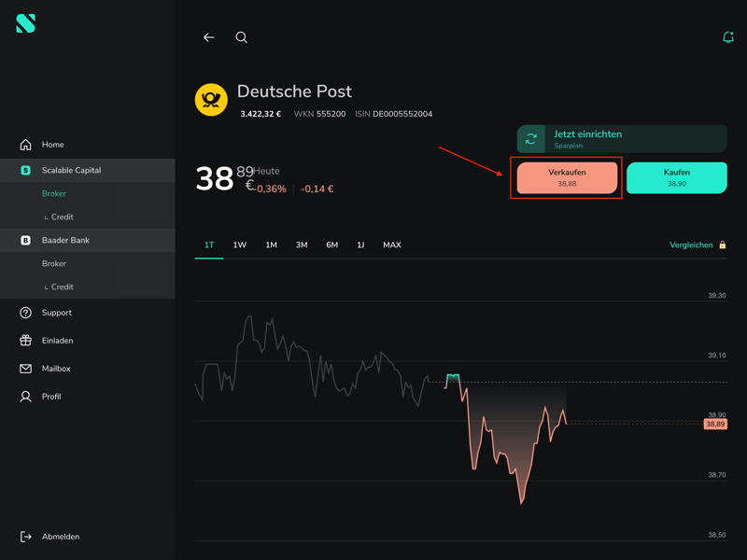The height and width of the screenshot is (560, 747).
Task: Open Credit under Baader Bank
Action: (x=62, y=287)
